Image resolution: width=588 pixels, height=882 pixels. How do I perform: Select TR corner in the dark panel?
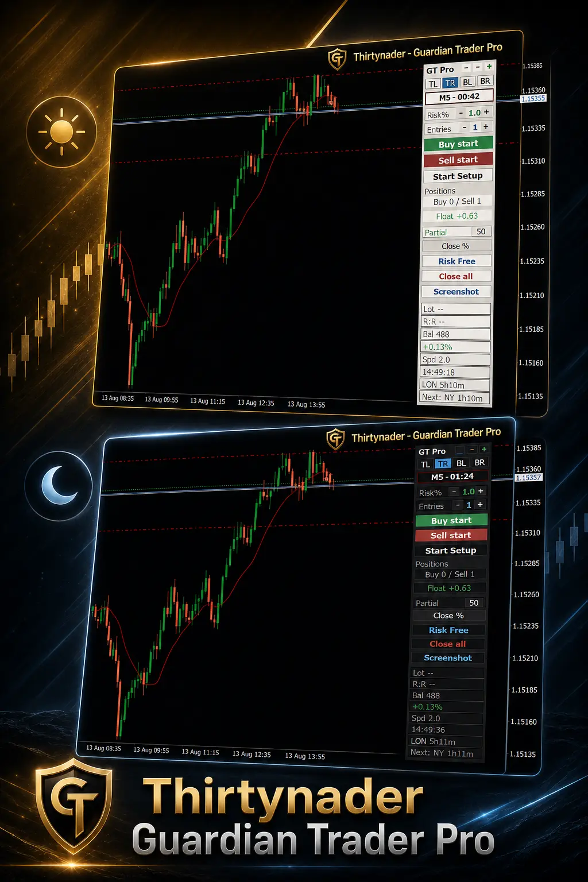click(x=443, y=463)
